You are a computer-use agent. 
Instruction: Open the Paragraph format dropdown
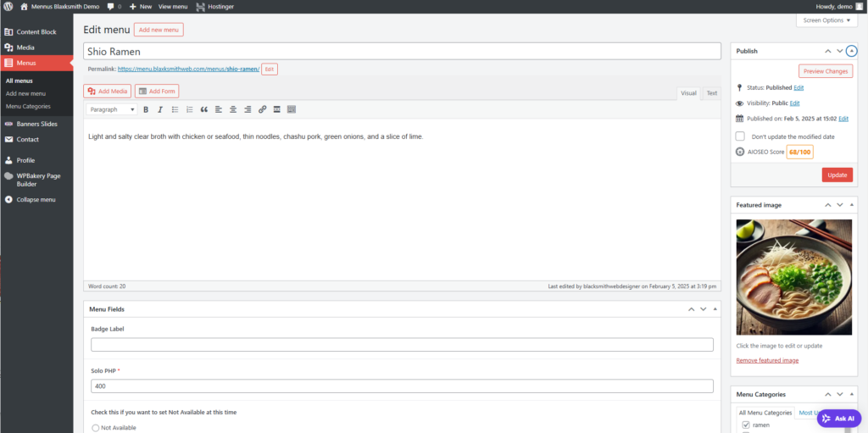coord(111,109)
